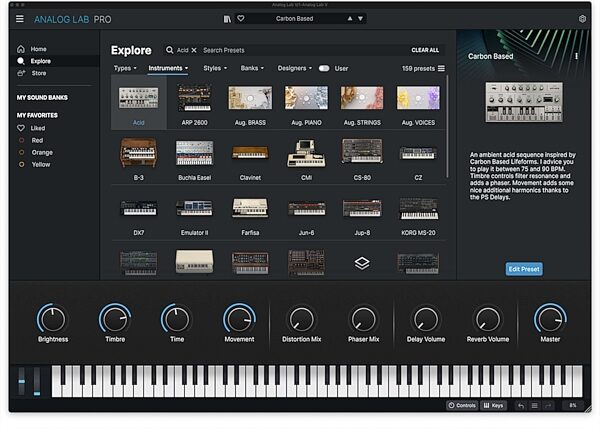Go to next preset with down arrow

click(x=360, y=18)
